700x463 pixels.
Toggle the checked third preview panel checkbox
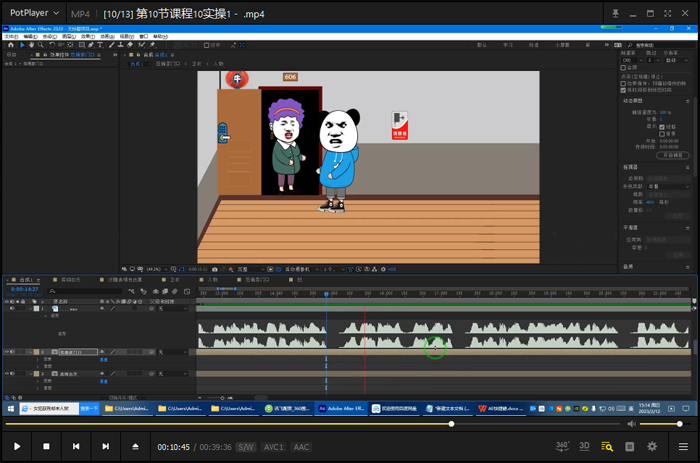click(x=623, y=90)
